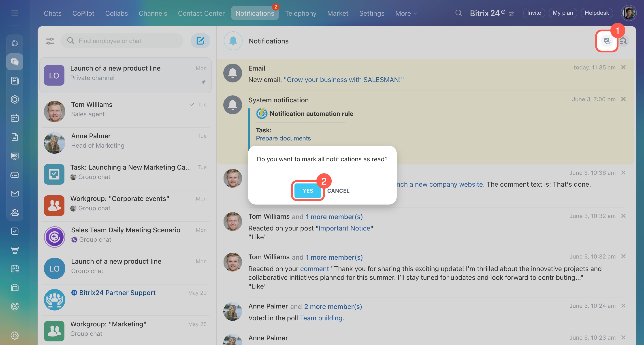
Task: Open the hexagon sidebar icon
Action: pyautogui.click(x=15, y=99)
